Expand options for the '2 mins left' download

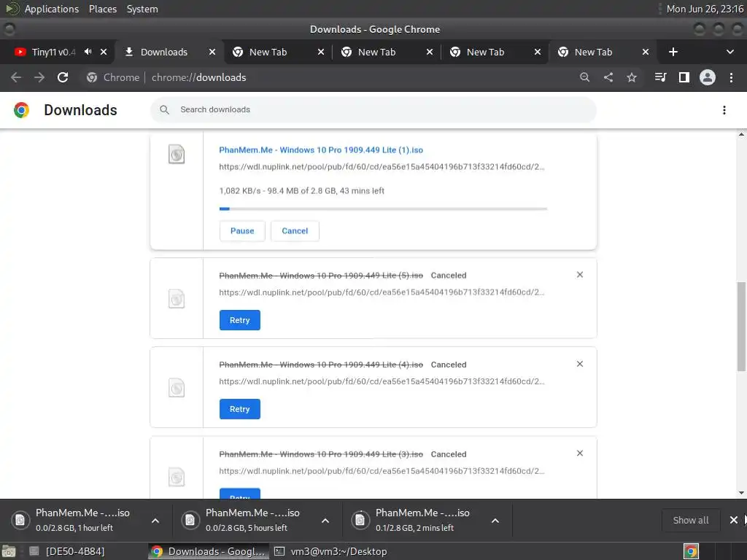495,521
